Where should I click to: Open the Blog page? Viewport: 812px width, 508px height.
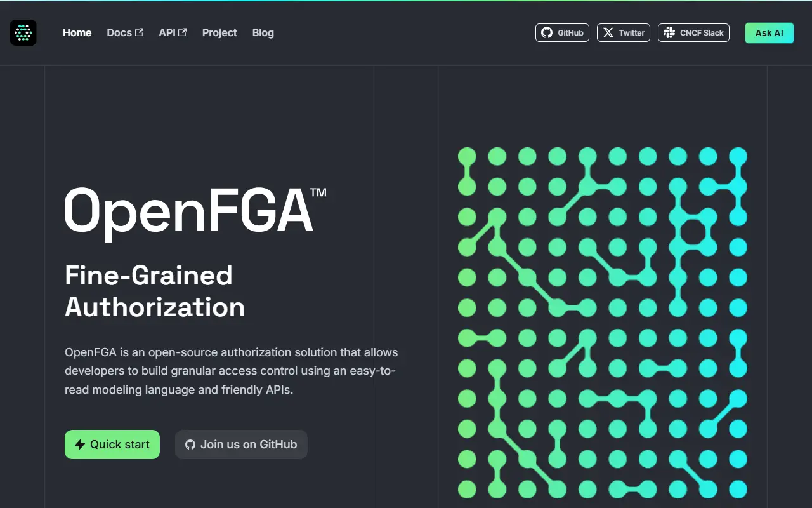click(263, 32)
